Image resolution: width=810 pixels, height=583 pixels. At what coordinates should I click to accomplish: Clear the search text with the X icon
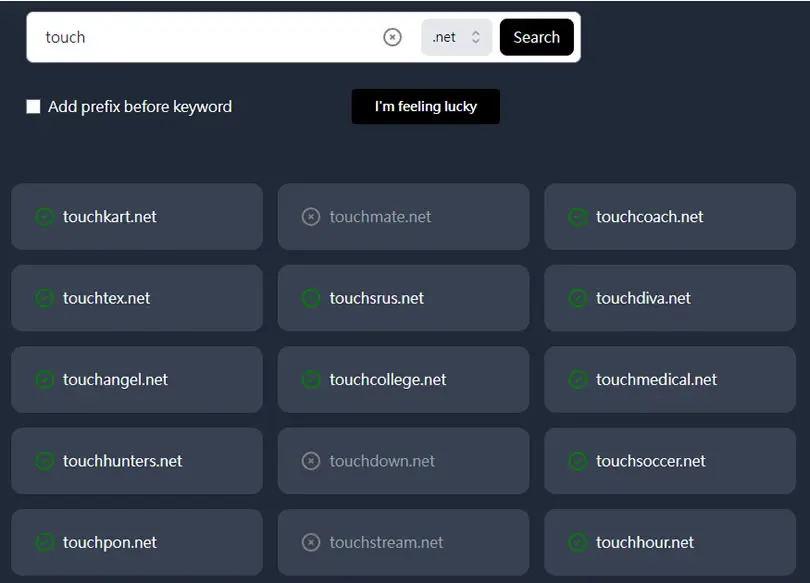point(392,37)
